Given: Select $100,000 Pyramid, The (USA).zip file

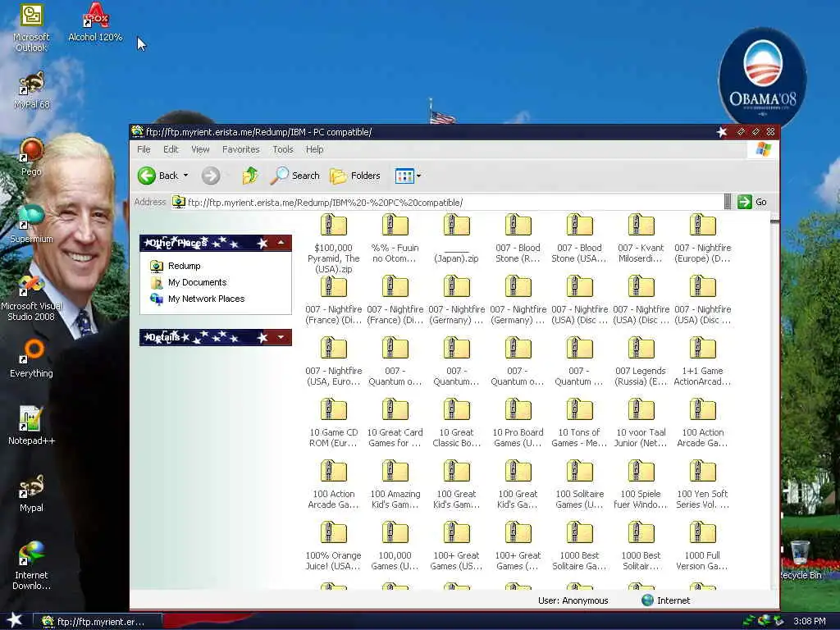Looking at the screenshot, I should coord(333,244).
